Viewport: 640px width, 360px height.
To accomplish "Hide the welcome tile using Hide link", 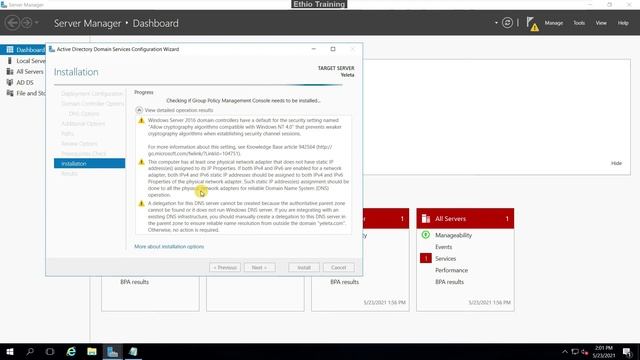I will click(x=616, y=163).
